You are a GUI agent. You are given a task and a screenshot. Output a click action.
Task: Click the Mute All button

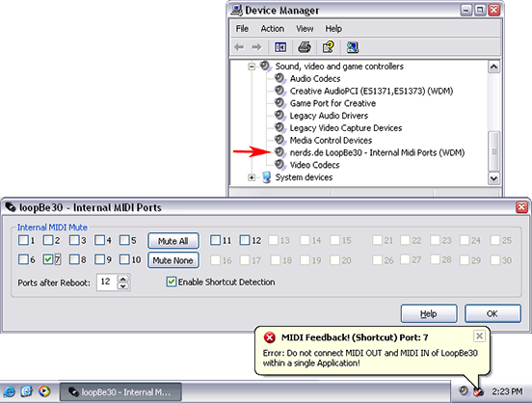point(173,241)
